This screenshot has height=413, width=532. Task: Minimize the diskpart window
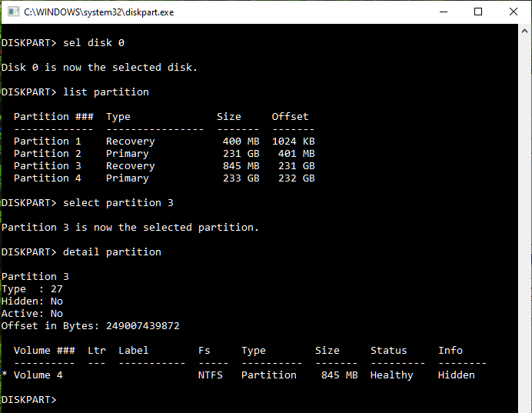pyautogui.click(x=444, y=12)
